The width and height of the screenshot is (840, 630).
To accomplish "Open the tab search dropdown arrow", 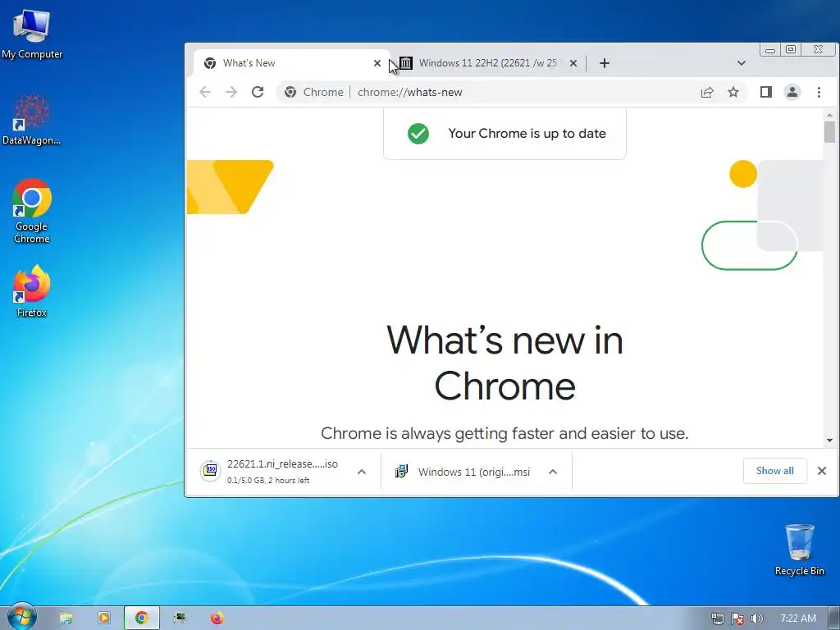I will (x=742, y=63).
